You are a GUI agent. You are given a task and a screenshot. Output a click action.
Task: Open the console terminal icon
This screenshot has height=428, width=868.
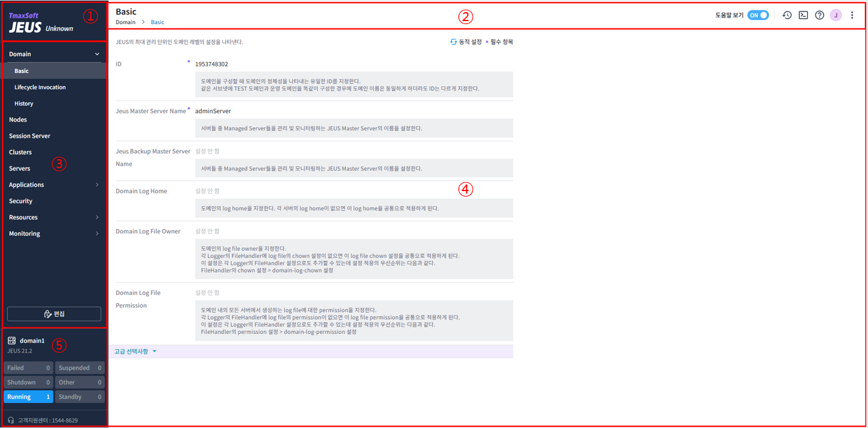(803, 15)
